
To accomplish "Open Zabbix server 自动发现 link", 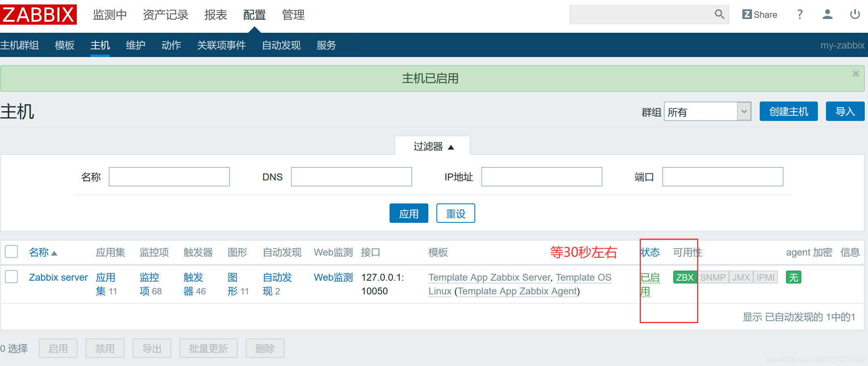I will pos(277,284).
